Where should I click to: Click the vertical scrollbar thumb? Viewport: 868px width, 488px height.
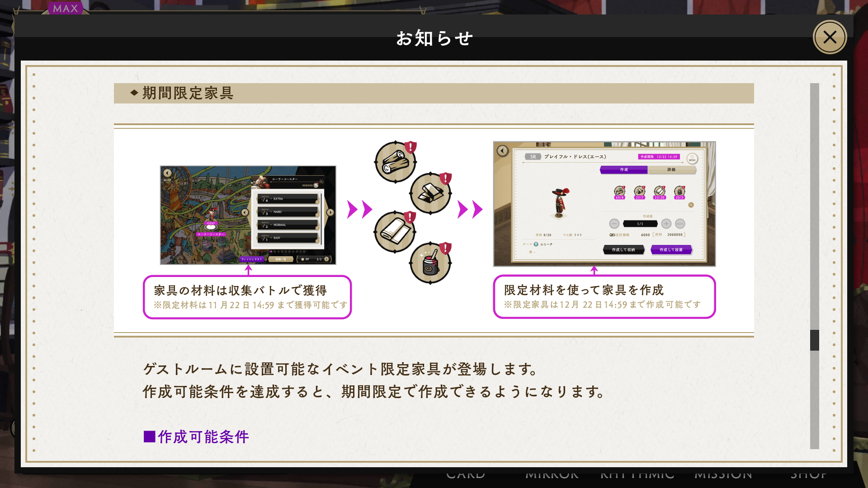[815, 340]
